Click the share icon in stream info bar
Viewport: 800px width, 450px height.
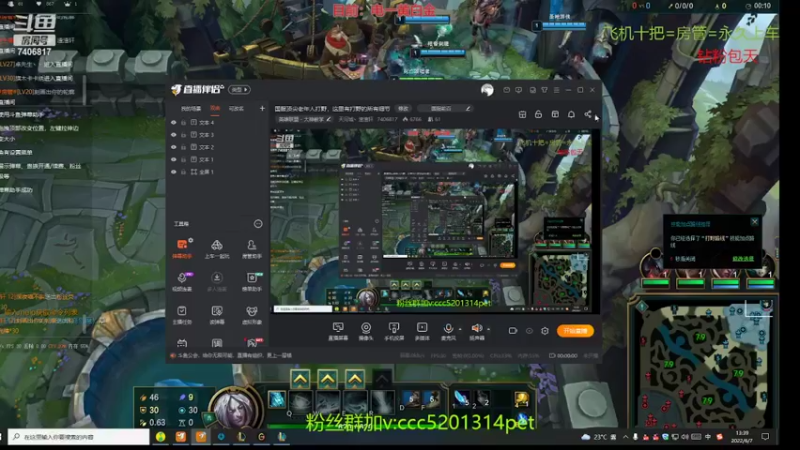click(588, 114)
